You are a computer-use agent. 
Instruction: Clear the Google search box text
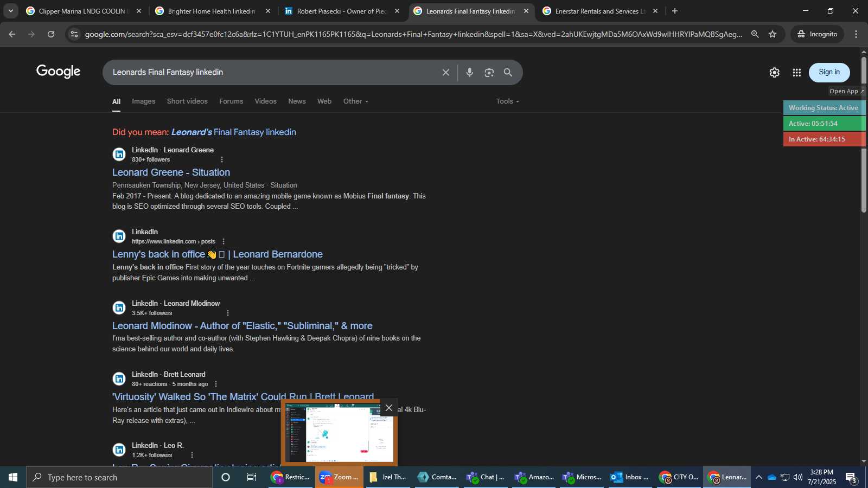click(x=445, y=72)
